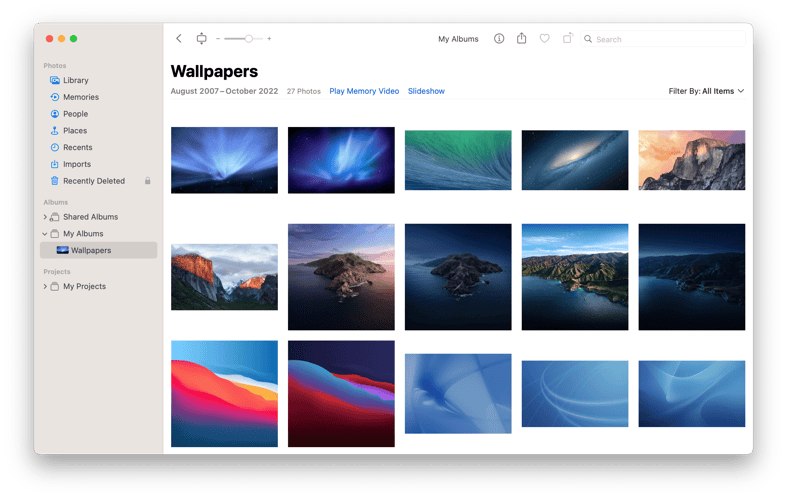Select the El Capitan wallpaper thumbnail

click(224, 277)
